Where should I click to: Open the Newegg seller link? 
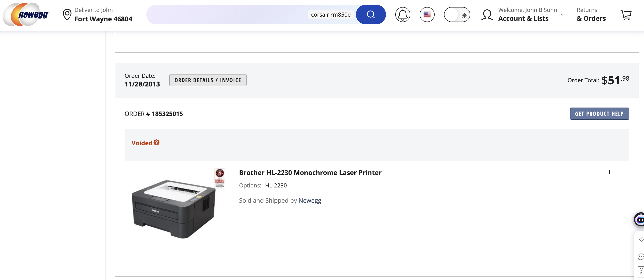click(310, 200)
